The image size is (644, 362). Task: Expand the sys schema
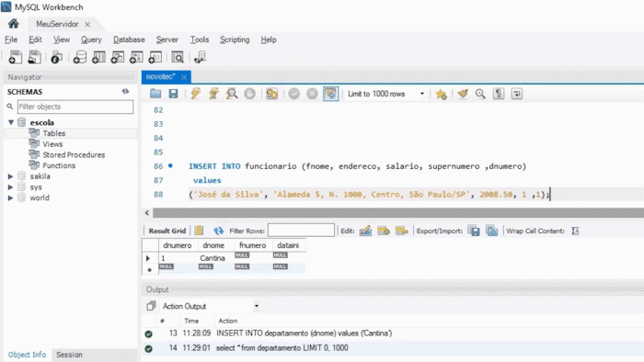pyautogui.click(x=11, y=187)
